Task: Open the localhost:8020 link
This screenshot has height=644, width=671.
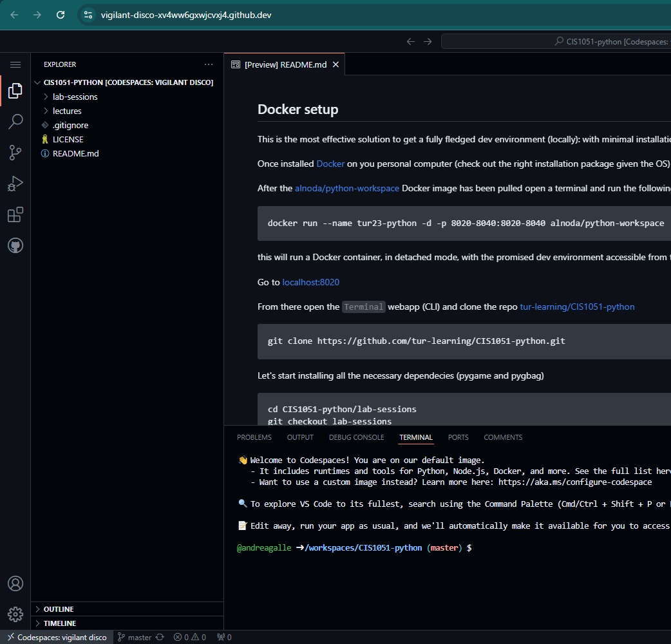Action: click(x=310, y=282)
